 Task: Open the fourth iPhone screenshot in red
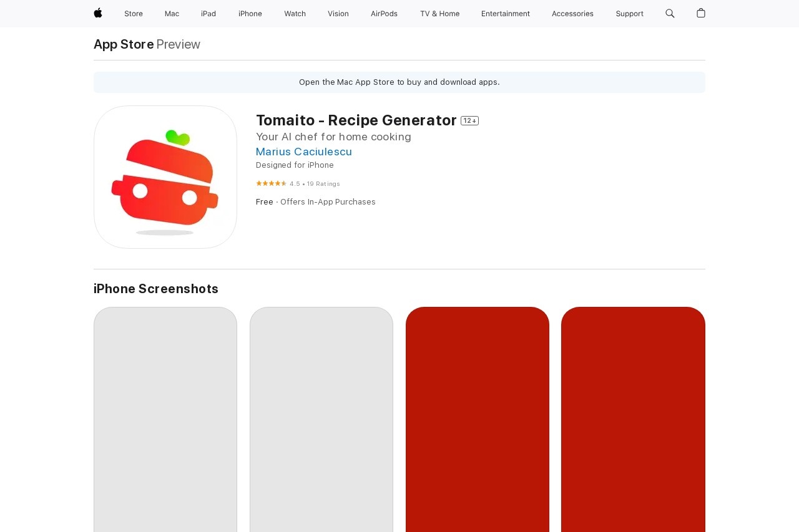(634, 419)
